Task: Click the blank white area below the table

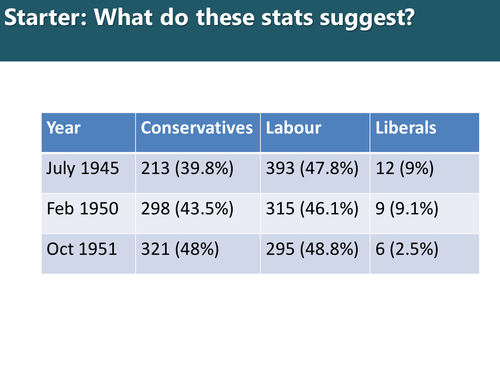Action: (250, 323)
